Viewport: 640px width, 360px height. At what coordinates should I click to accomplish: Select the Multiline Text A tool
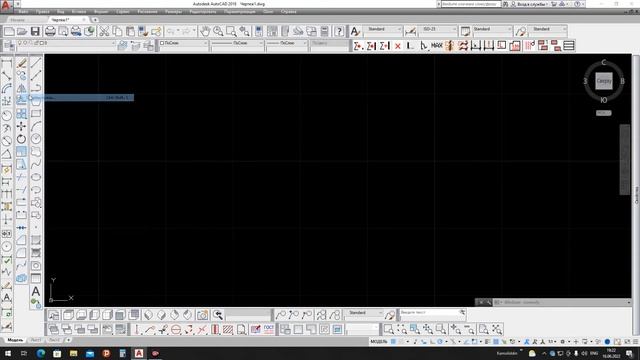point(36,291)
